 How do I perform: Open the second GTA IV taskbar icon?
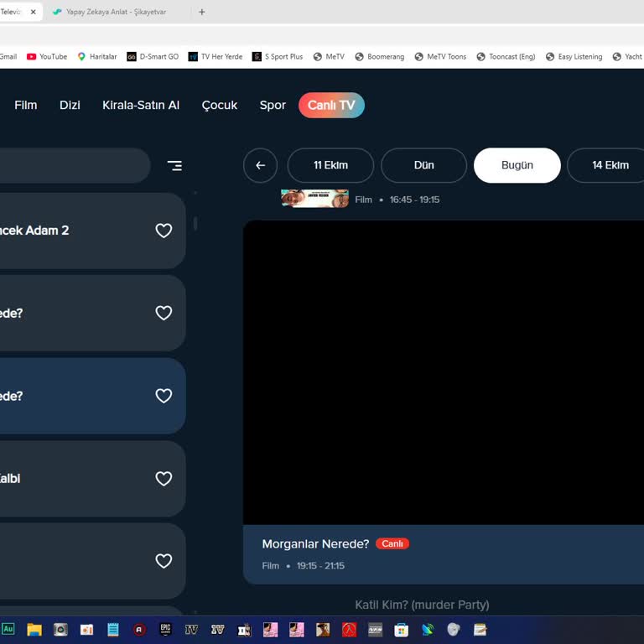tap(218, 629)
